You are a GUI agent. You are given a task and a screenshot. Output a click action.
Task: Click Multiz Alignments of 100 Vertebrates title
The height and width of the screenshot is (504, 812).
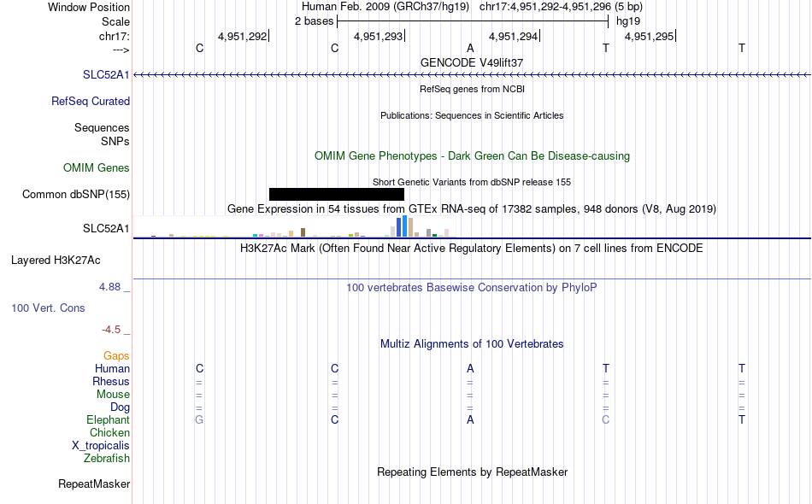pos(472,344)
